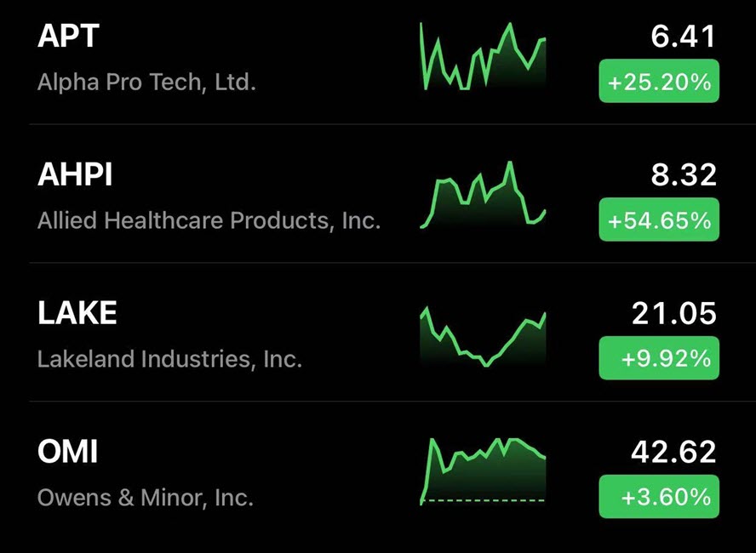Tap the AHPI price 8.32
This screenshot has height=553, width=756.
click(x=683, y=175)
